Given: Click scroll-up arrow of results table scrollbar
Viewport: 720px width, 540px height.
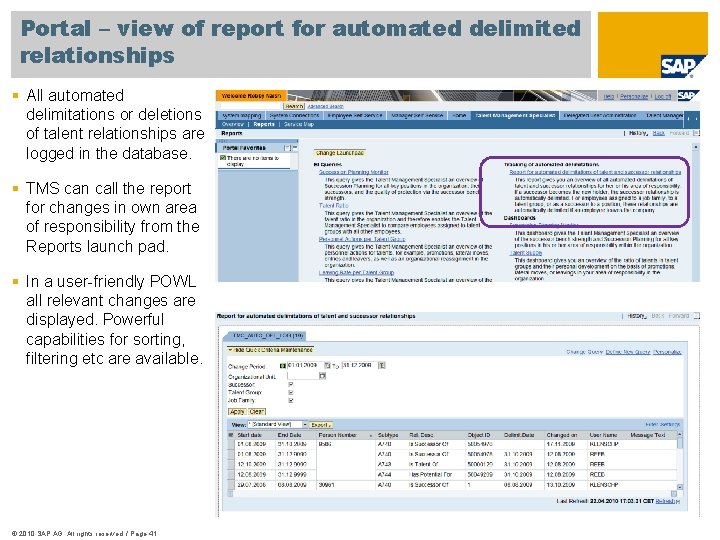Looking at the screenshot, I should (680, 434).
